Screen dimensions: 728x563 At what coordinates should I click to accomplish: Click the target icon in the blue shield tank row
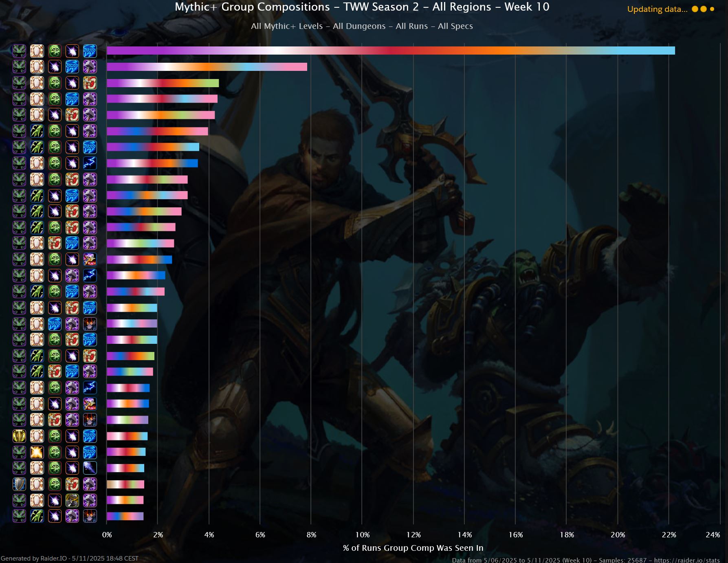(72, 484)
